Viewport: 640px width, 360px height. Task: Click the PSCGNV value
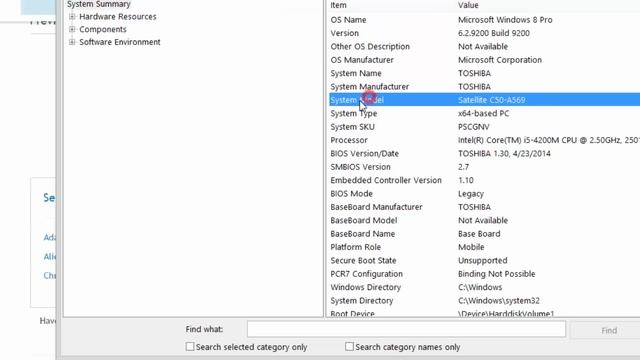(x=473, y=127)
